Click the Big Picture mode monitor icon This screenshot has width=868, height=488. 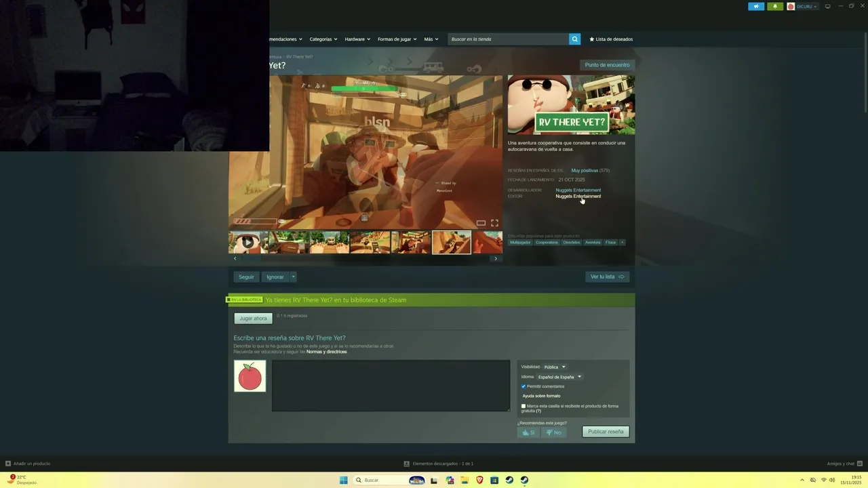827,6
